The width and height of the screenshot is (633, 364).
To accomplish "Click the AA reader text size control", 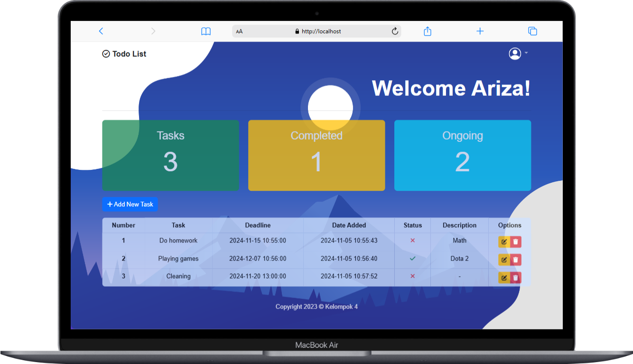I will [240, 32].
